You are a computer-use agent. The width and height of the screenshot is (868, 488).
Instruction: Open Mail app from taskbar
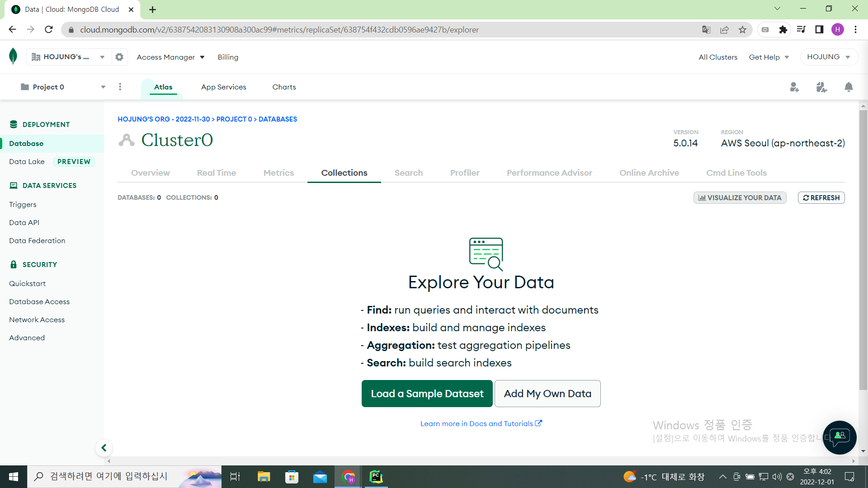tap(320, 477)
